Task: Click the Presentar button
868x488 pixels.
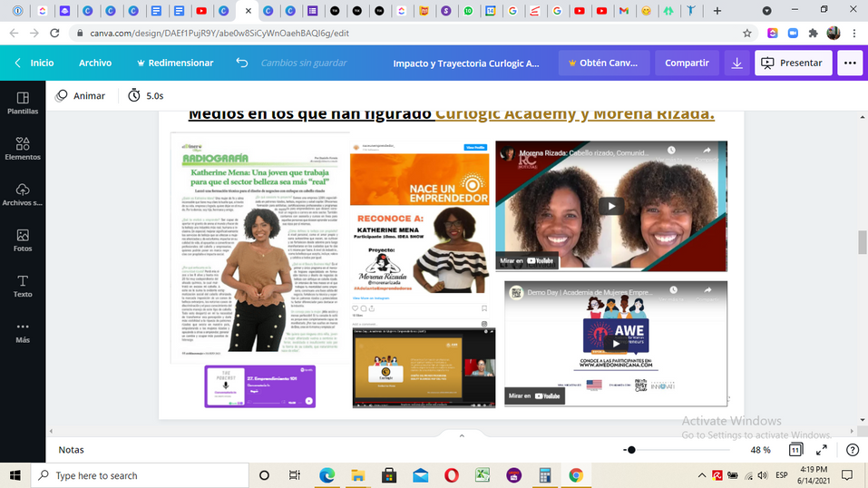Action: pyautogui.click(x=793, y=63)
